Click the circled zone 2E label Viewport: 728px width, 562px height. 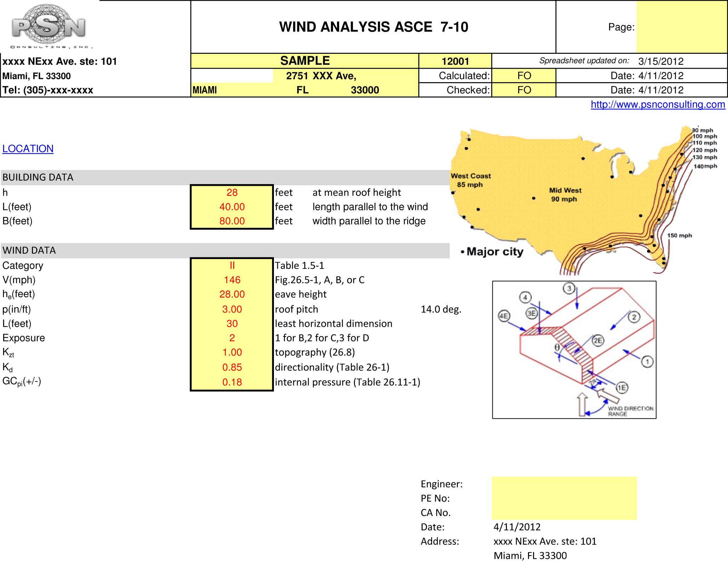598,340
